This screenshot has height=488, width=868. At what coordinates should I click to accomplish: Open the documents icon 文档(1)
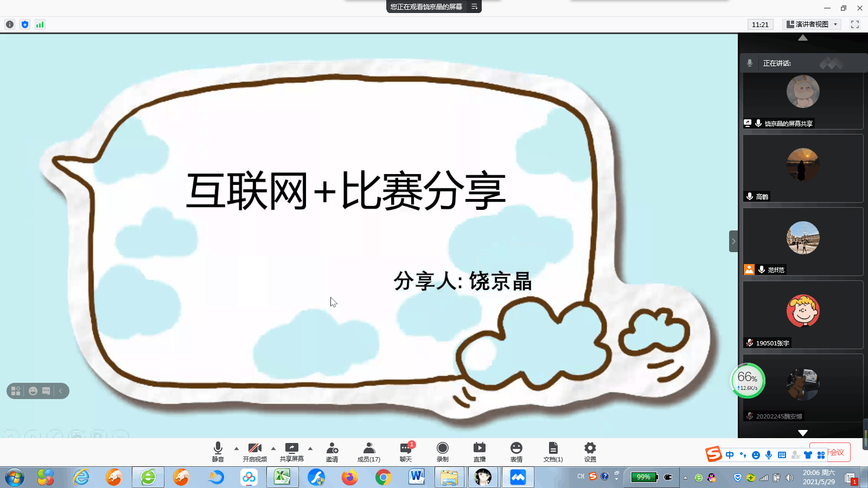click(553, 451)
